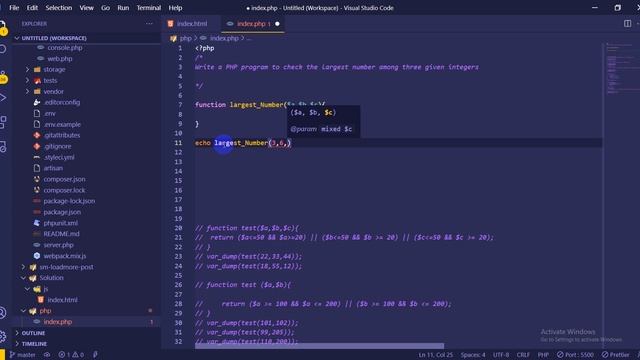Open Explorer panel more actions menu

click(149, 24)
